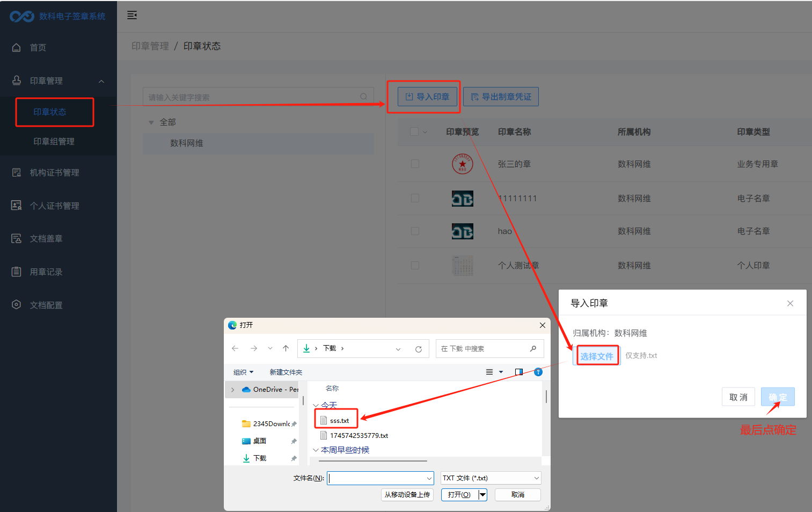The height and width of the screenshot is (512, 812).
Task: Open the 文件名 combo box dropdown
Action: point(429,478)
